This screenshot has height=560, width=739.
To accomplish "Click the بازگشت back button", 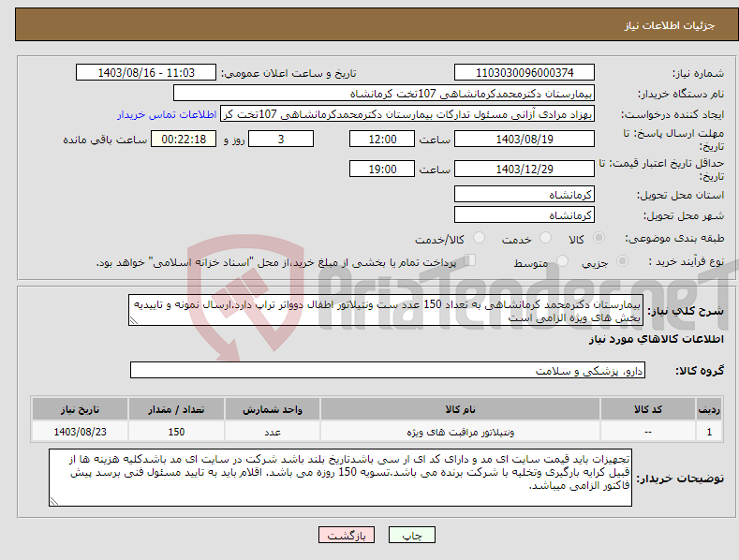I will 347,535.
